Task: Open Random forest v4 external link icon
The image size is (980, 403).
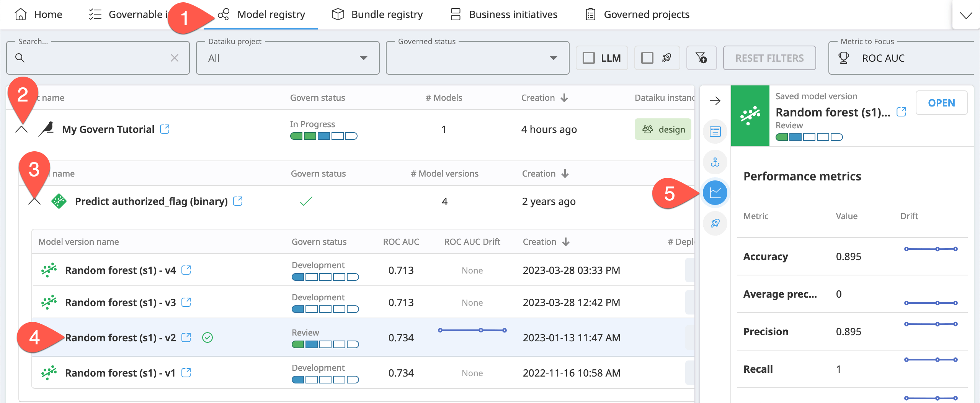Action: 186,270
